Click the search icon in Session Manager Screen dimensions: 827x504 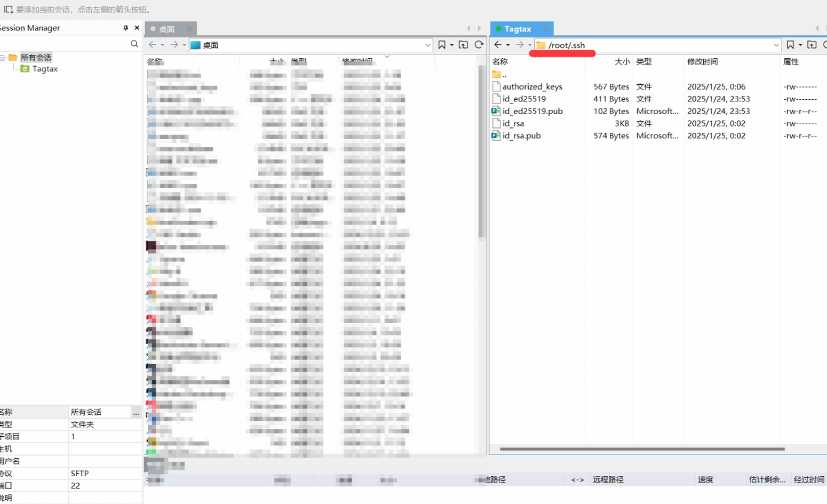point(134,44)
